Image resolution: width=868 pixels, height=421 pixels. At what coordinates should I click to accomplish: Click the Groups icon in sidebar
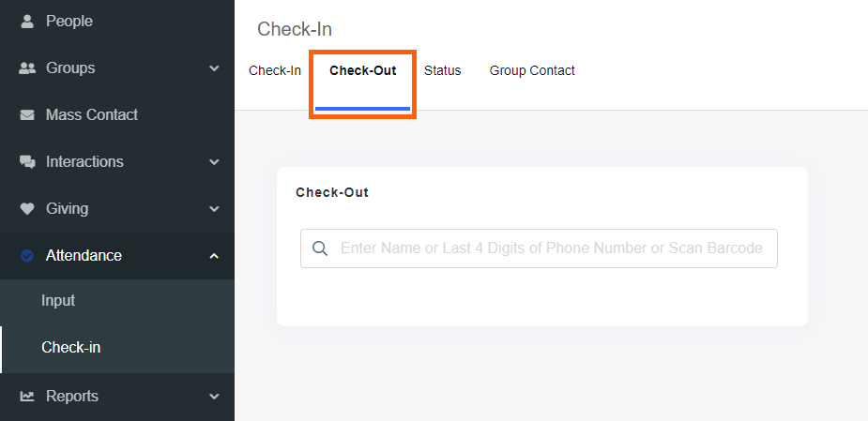click(x=27, y=68)
